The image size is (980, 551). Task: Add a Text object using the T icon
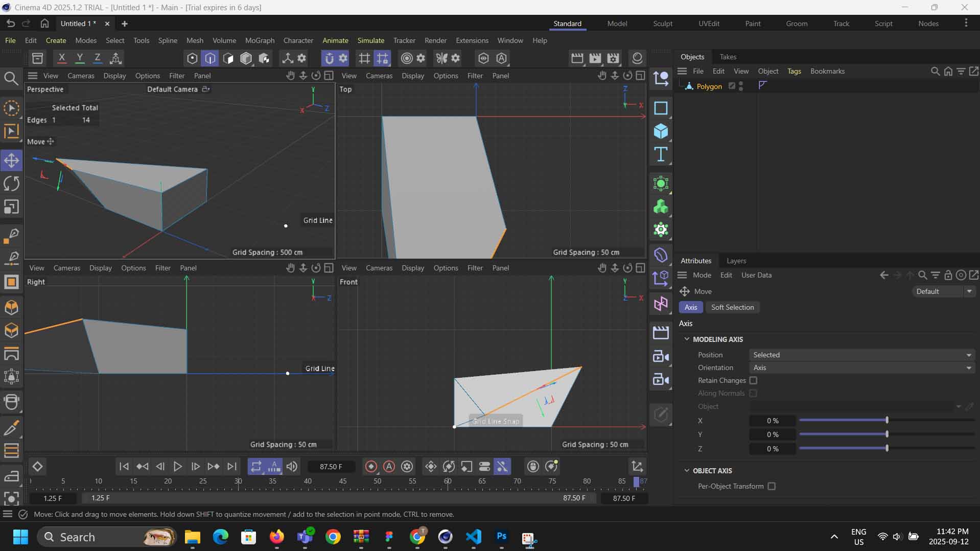click(x=661, y=154)
